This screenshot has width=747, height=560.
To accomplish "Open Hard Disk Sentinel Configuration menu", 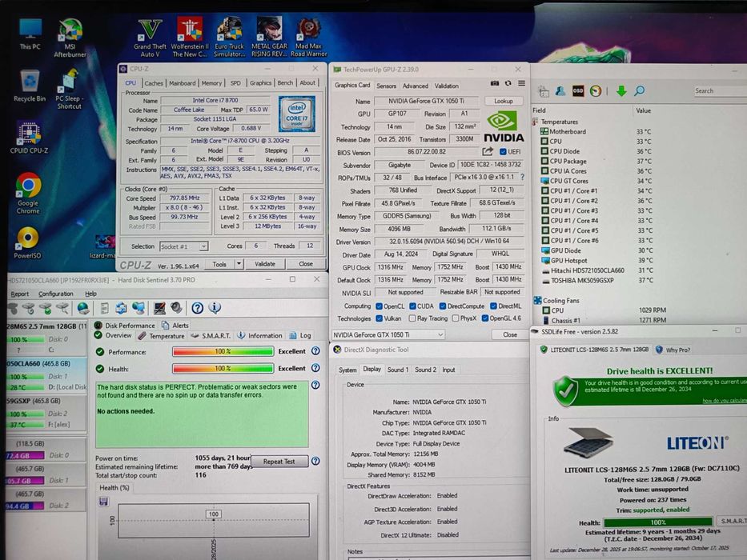I will pyautogui.click(x=56, y=294).
